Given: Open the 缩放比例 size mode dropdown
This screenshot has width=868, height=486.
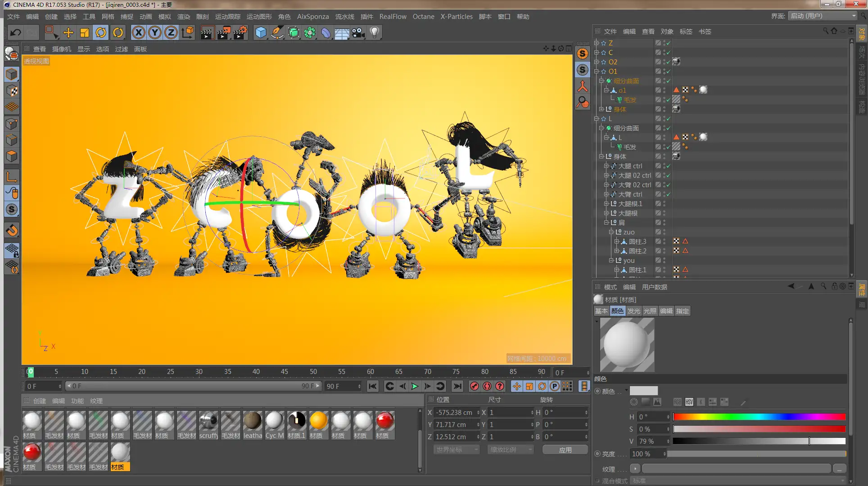Looking at the screenshot, I should coord(511,450).
